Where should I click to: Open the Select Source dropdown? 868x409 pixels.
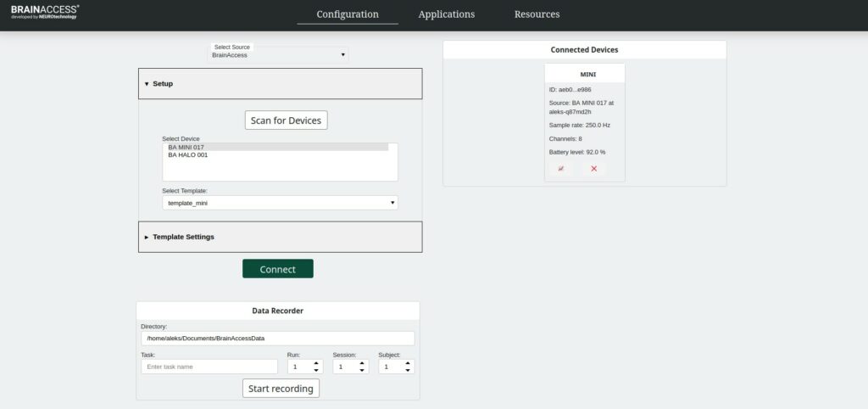[x=279, y=55]
